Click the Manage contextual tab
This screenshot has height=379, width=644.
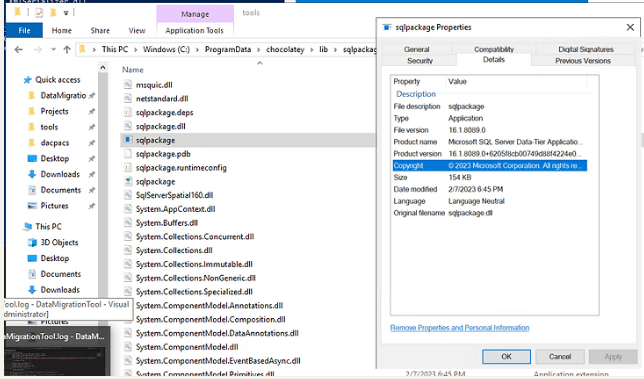pos(195,14)
